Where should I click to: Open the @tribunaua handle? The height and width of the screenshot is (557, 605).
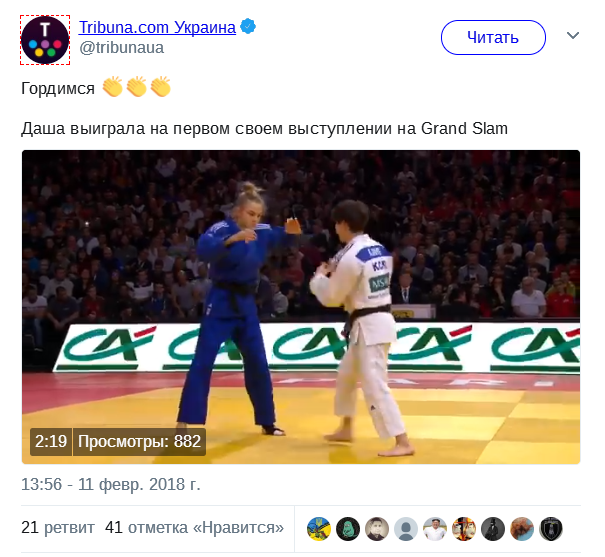[x=122, y=48]
